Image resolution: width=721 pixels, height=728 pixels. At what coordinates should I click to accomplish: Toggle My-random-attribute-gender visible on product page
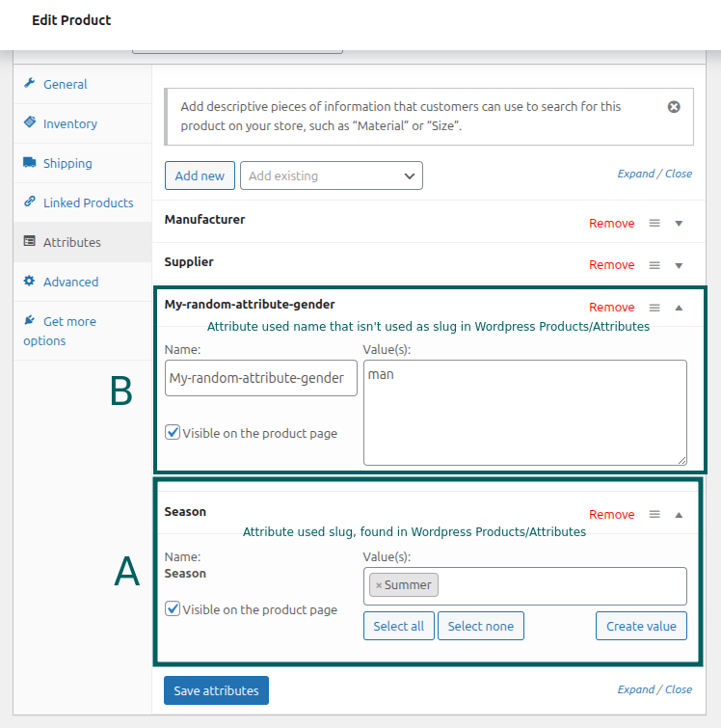[173, 432]
